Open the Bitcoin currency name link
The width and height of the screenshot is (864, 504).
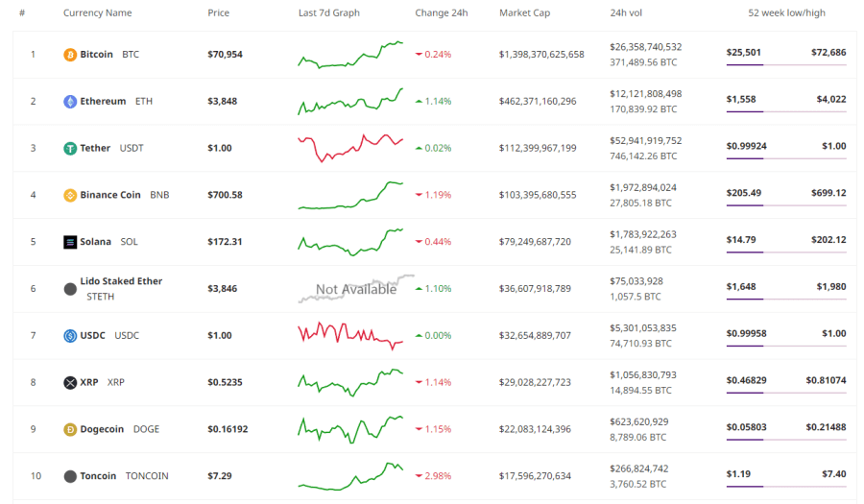(96, 55)
